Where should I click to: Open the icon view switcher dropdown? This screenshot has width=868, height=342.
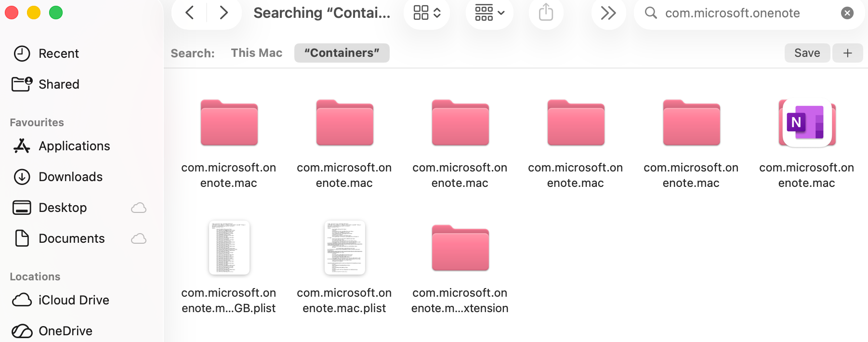(427, 13)
